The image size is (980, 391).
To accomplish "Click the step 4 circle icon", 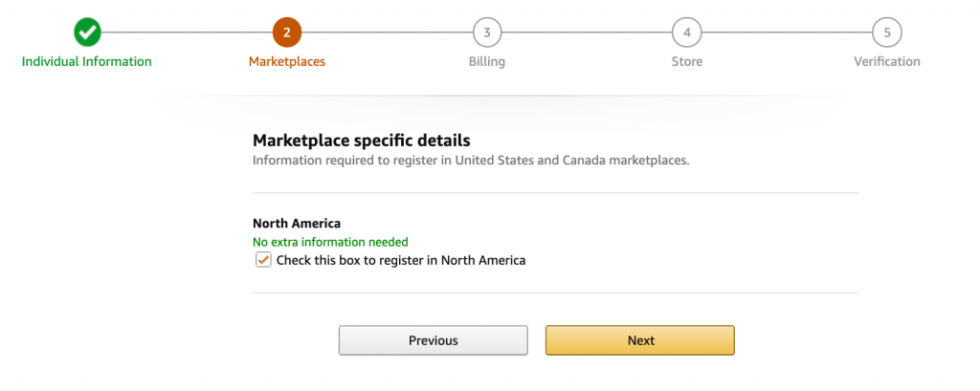I will pyautogui.click(x=686, y=33).
